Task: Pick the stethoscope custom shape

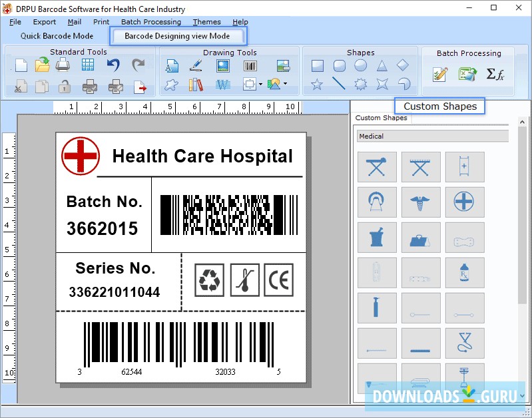Action: coord(465,343)
